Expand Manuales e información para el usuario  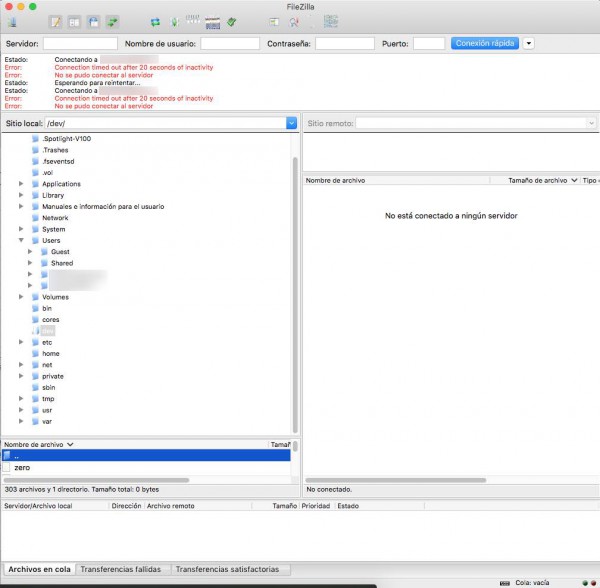tap(21, 207)
